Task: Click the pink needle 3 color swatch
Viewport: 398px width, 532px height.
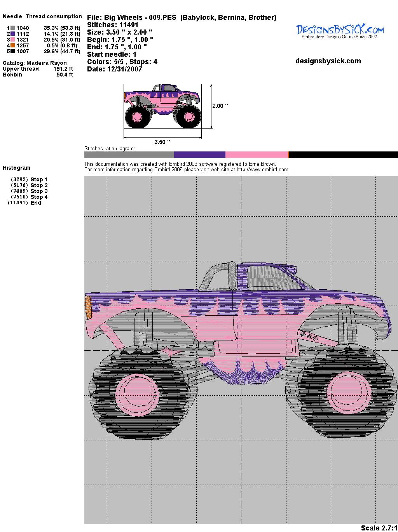Action: (x=13, y=40)
